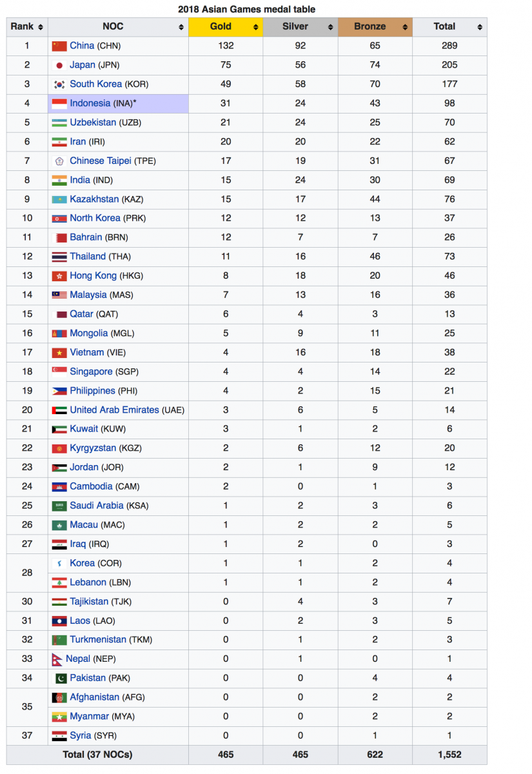Open the United Arab Emirates link
532x774 pixels.
point(114,410)
